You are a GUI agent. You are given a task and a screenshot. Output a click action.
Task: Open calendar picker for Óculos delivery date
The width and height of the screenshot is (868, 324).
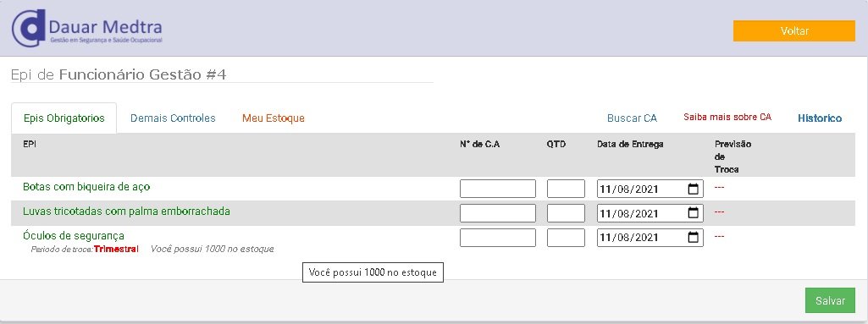(693, 238)
